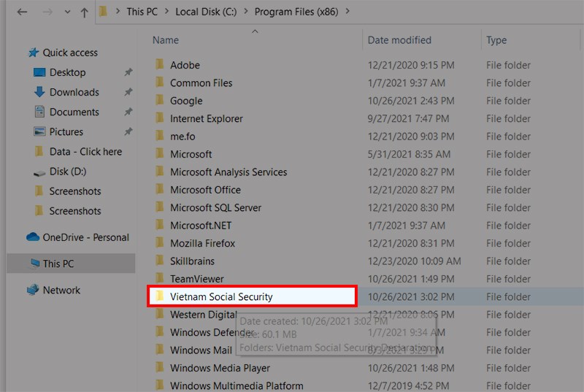Select the Google folder icon
Image resolution: width=584 pixels, height=392 pixels.
[x=160, y=100]
